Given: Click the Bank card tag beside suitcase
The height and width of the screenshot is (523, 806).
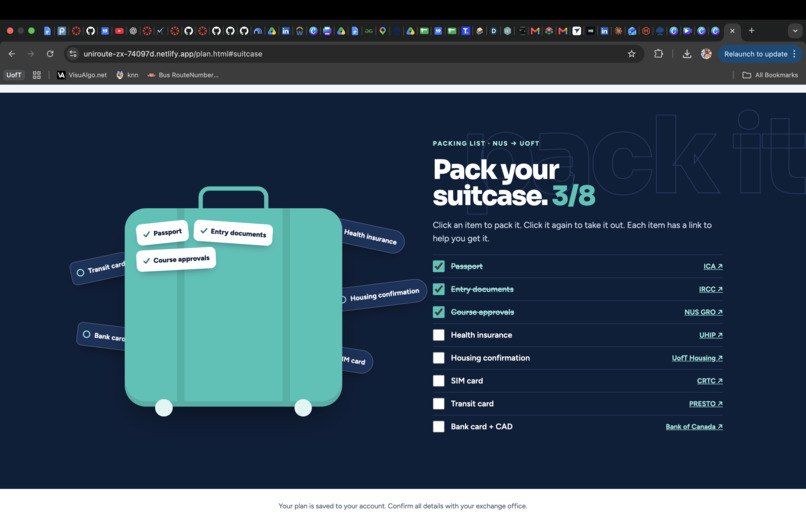Looking at the screenshot, I should (x=101, y=336).
